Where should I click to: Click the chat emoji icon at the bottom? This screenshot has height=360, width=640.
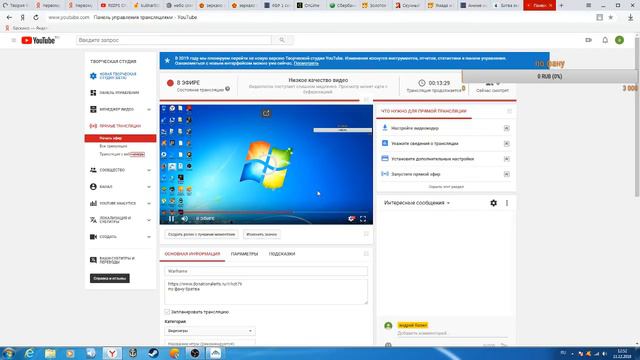coord(388,345)
